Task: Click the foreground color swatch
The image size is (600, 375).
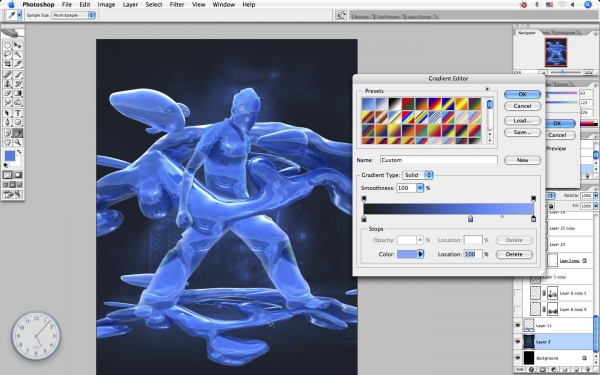Action: point(9,156)
